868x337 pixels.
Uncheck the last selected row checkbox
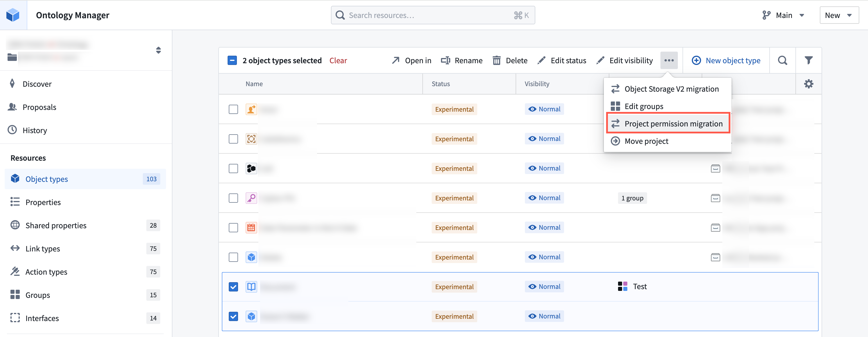click(233, 316)
